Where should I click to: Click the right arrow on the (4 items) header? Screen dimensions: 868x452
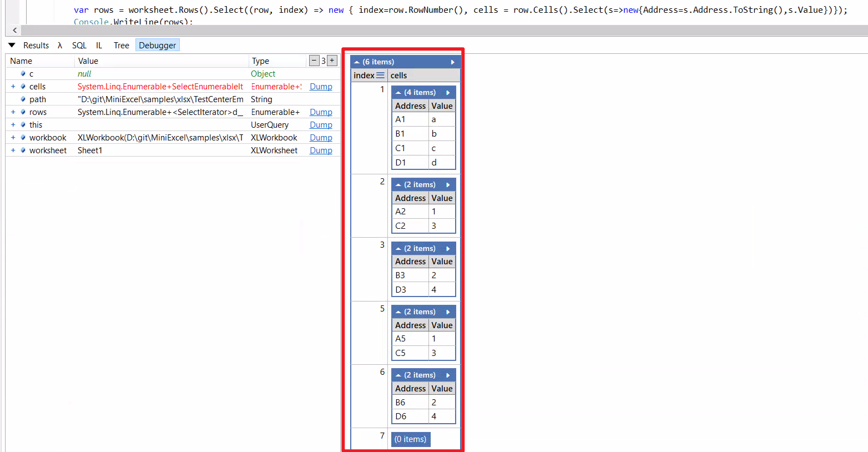tap(449, 92)
